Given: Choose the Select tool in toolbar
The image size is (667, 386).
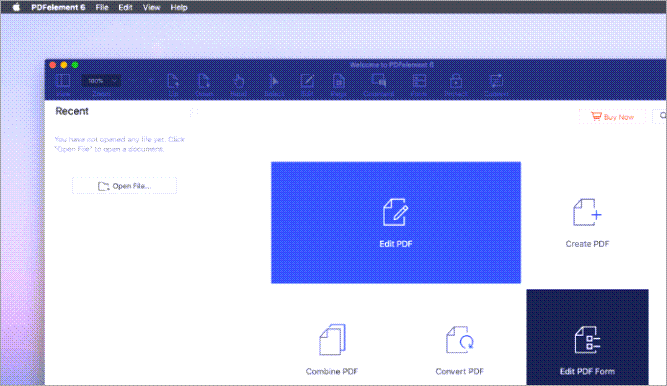Looking at the screenshot, I should 274,84.
